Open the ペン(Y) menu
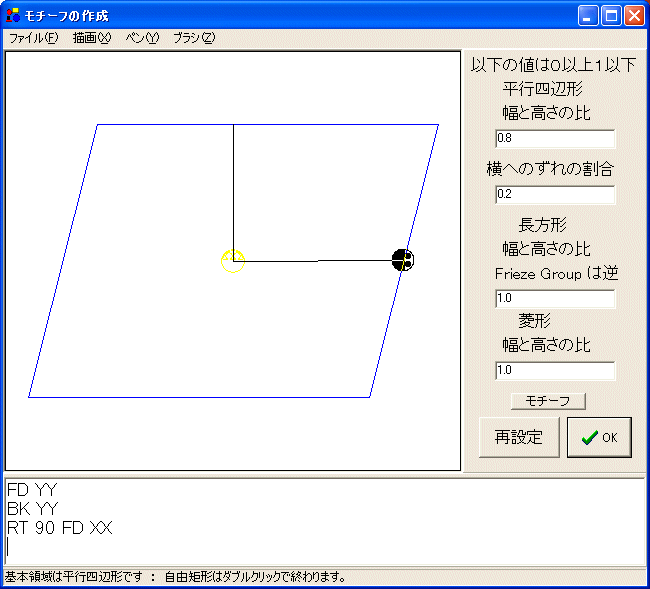This screenshot has height=589, width=650. 142,38
